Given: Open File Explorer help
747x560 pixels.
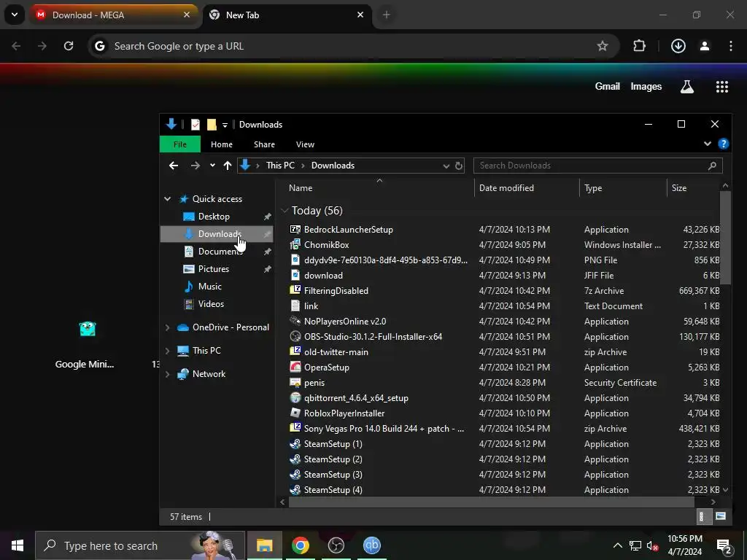Looking at the screenshot, I should coord(723,144).
